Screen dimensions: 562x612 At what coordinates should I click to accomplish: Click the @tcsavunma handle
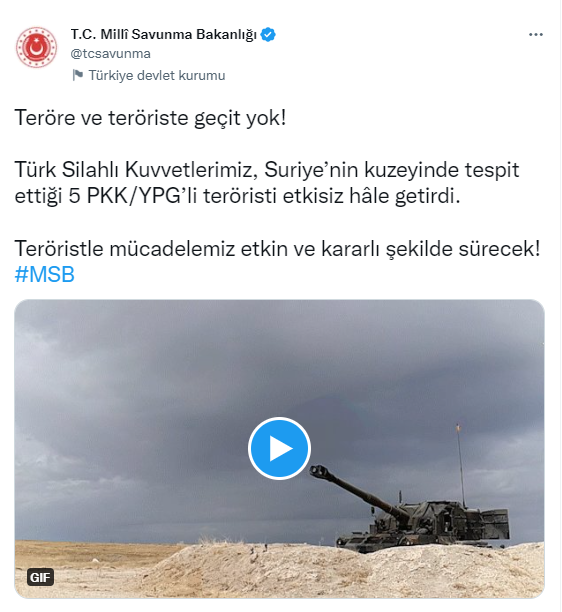[x=110, y=54]
